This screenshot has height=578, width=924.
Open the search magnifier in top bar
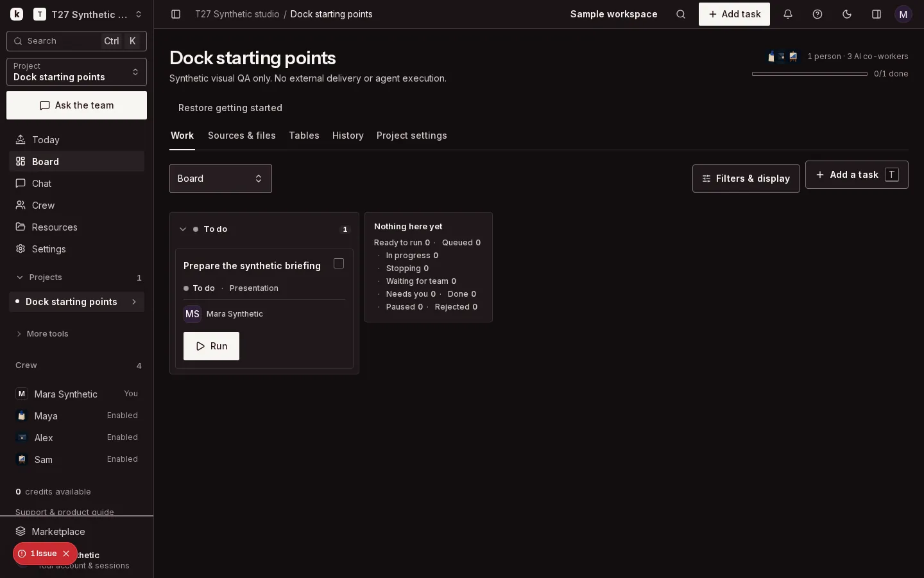point(681,14)
